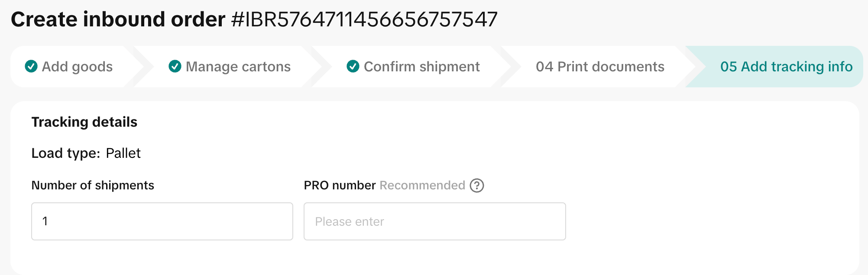Click the inbound order ID #IBR576471145665675​7547
The image size is (868, 275).
pyautogui.click(x=364, y=20)
